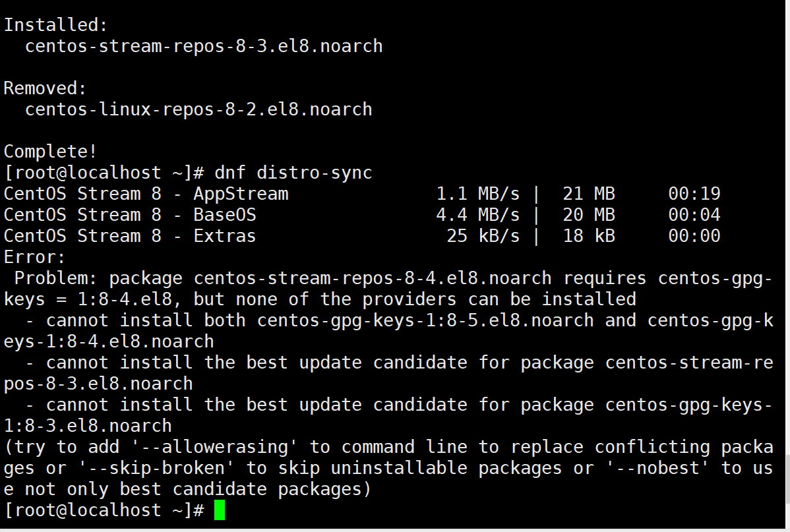Click the 'Installed:' heading line
Viewport: 790px width, 532px height.
(x=55, y=24)
